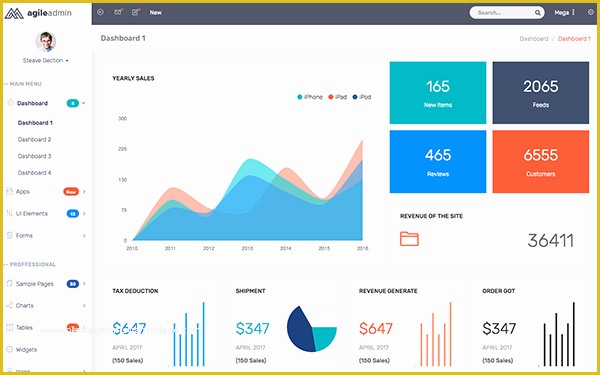The height and width of the screenshot is (375, 600).
Task: Click the 165 New Items card
Action: [438, 93]
